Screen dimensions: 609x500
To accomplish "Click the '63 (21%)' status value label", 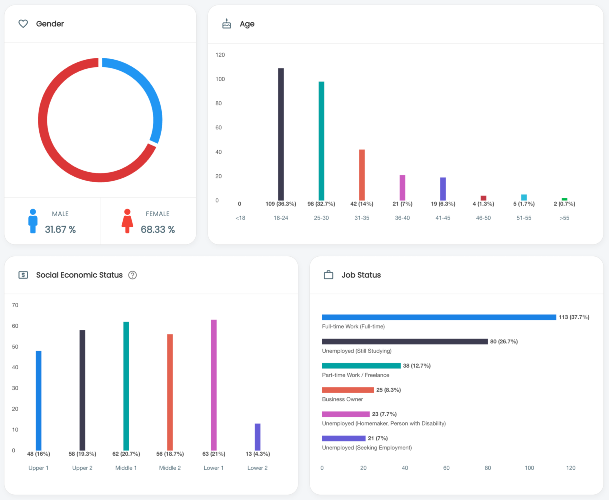I will click(214, 454).
